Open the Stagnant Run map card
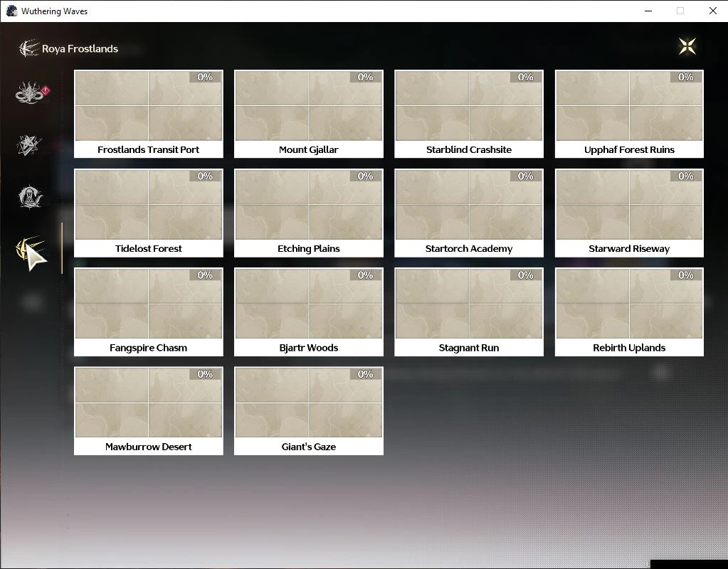The height and width of the screenshot is (569, 728). [469, 311]
